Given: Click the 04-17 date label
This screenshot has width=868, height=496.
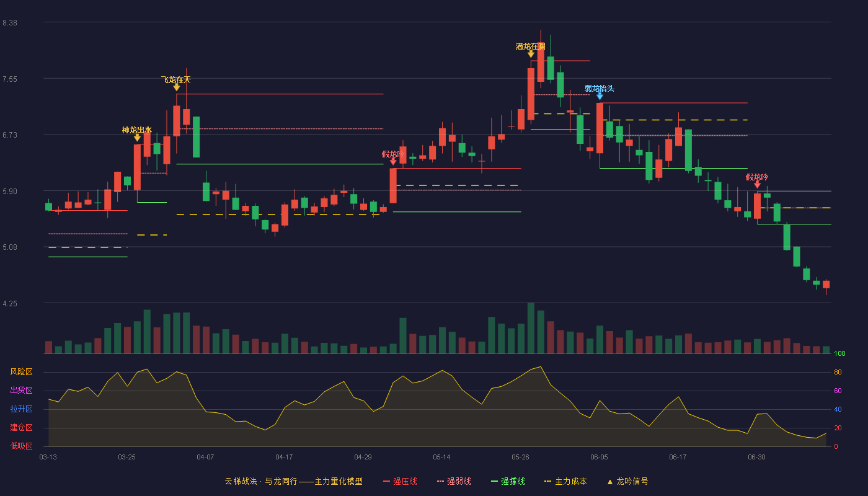Looking at the screenshot, I should click(x=285, y=457).
